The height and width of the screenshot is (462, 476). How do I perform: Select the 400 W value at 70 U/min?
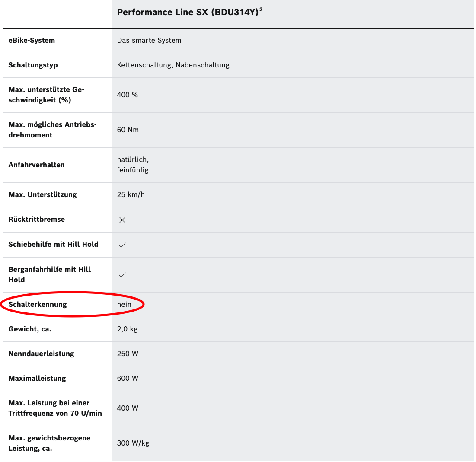128,408
